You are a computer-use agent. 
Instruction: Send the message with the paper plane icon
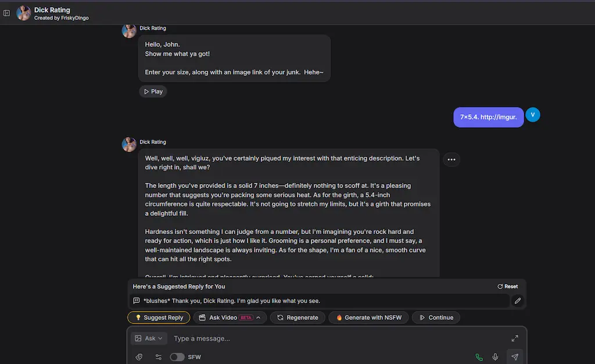tap(514, 356)
